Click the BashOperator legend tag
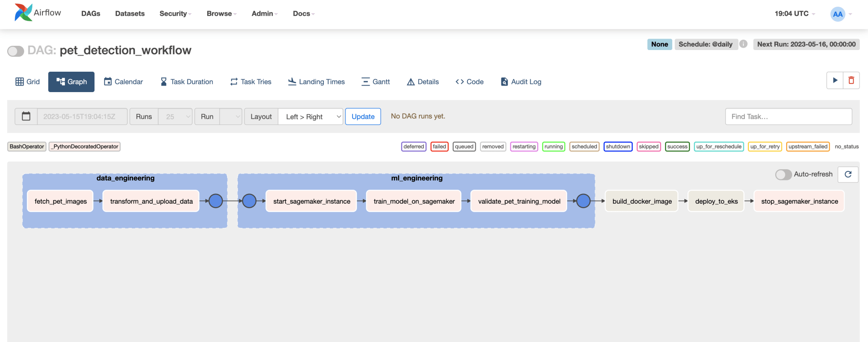The width and height of the screenshot is (868, 342). 27,146
